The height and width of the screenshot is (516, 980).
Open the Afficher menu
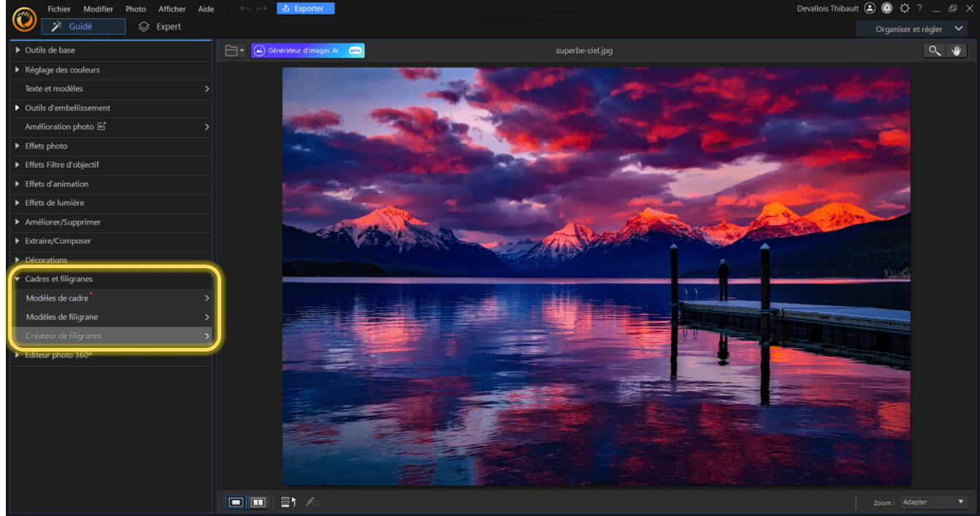coord(172,9)
